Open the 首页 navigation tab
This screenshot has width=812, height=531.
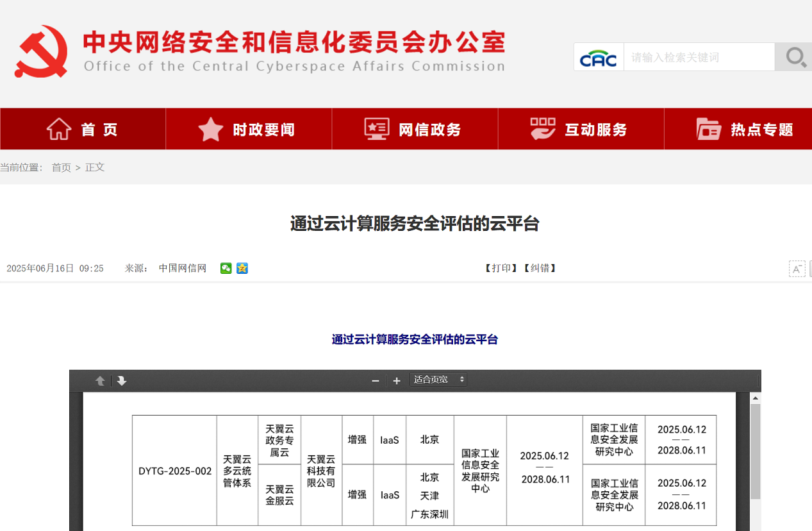(83, 129)
